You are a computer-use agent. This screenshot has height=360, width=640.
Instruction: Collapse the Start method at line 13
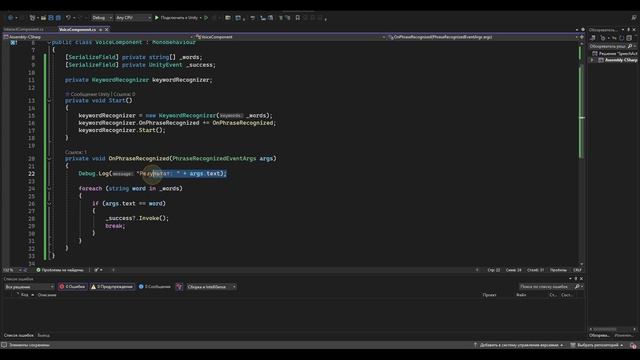click(49, 101)
